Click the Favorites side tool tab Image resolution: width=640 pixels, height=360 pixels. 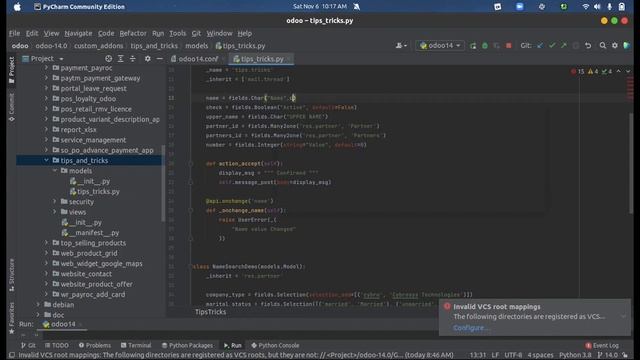tap(11, 318)
